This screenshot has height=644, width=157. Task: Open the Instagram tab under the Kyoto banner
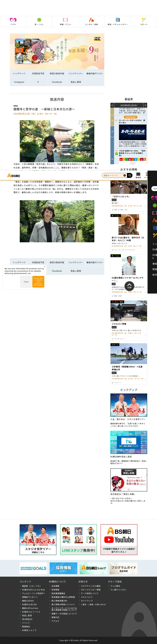click(19, 82)
